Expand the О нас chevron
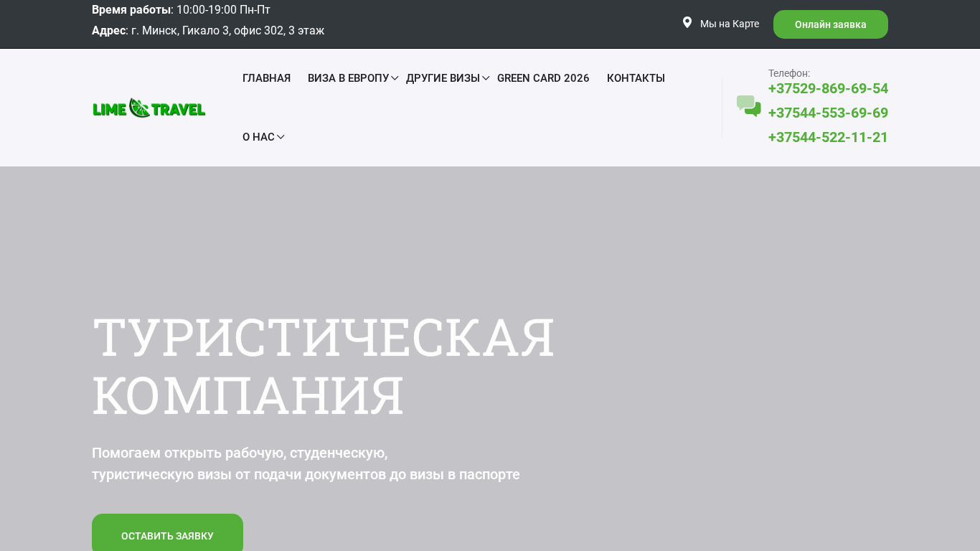Image resolution: width=980 pixels, height=551 pixels. coord(281,137)
